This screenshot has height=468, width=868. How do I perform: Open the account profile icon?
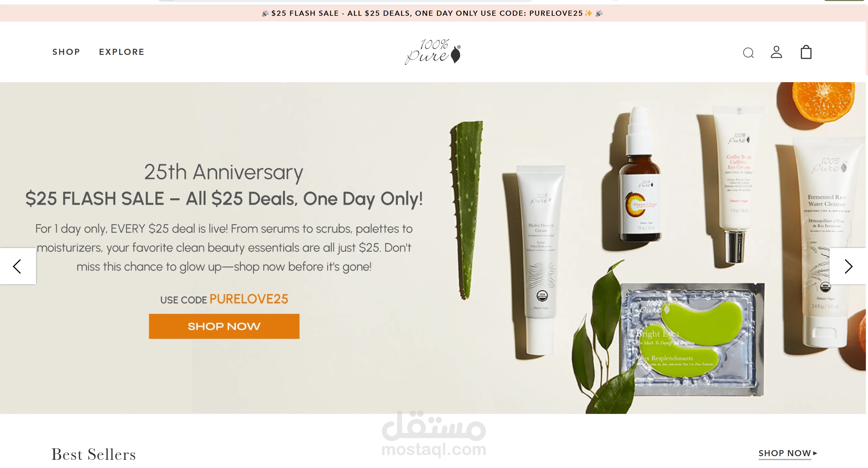pos(776,52)
